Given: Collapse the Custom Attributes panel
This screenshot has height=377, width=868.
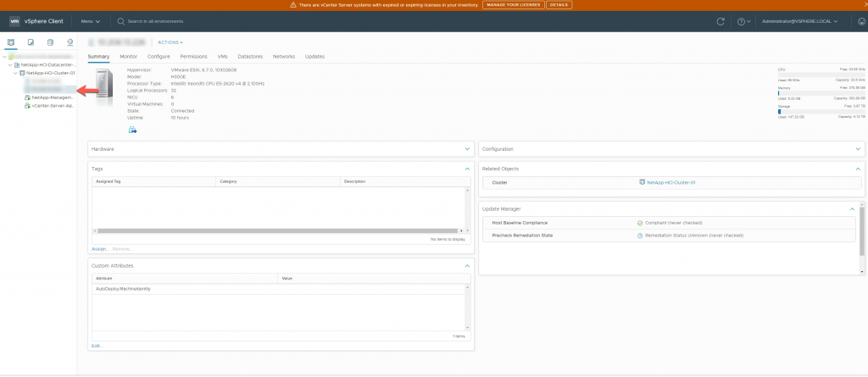Looking at the screenshot, I should point(467,266).
